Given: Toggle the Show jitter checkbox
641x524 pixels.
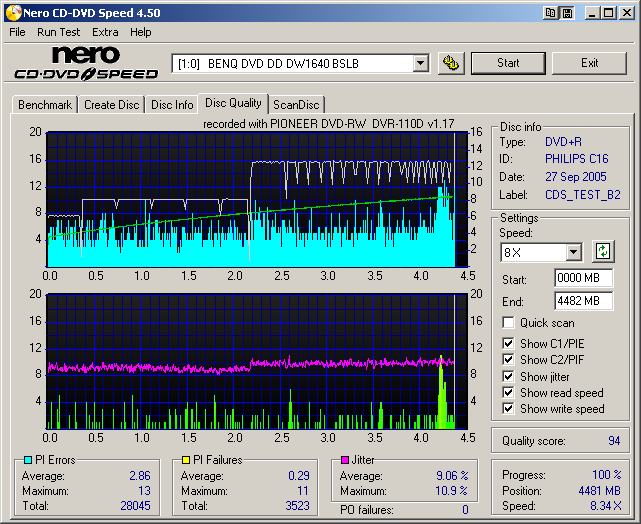Looking at the screenshot, I should pyautogui.click(x=509, y=376).
